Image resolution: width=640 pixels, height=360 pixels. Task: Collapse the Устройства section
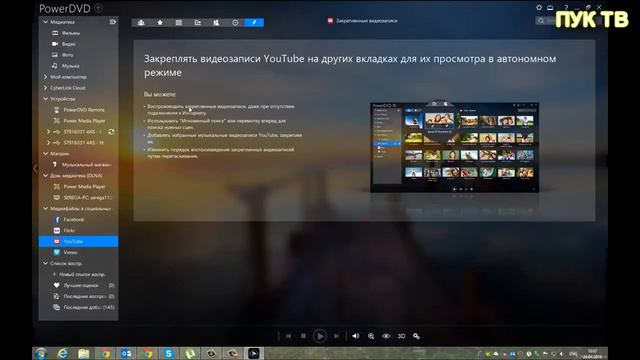[x=45, y=99]
